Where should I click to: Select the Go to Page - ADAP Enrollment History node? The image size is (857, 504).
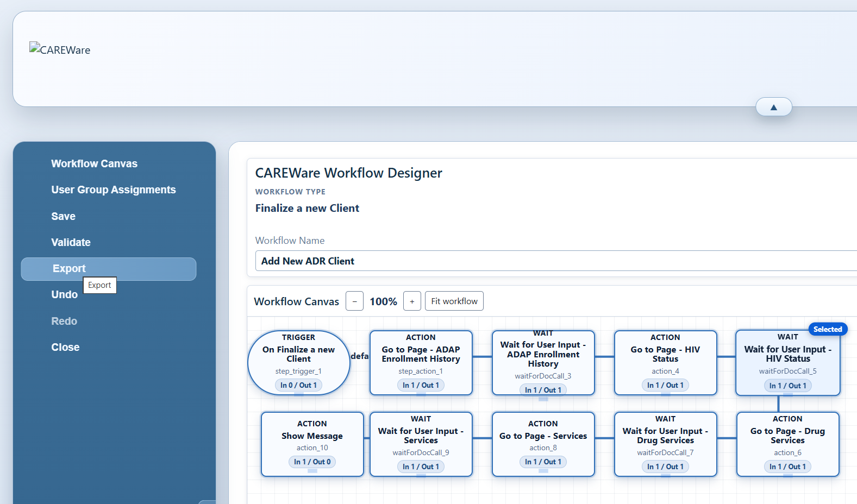(421, 362)
